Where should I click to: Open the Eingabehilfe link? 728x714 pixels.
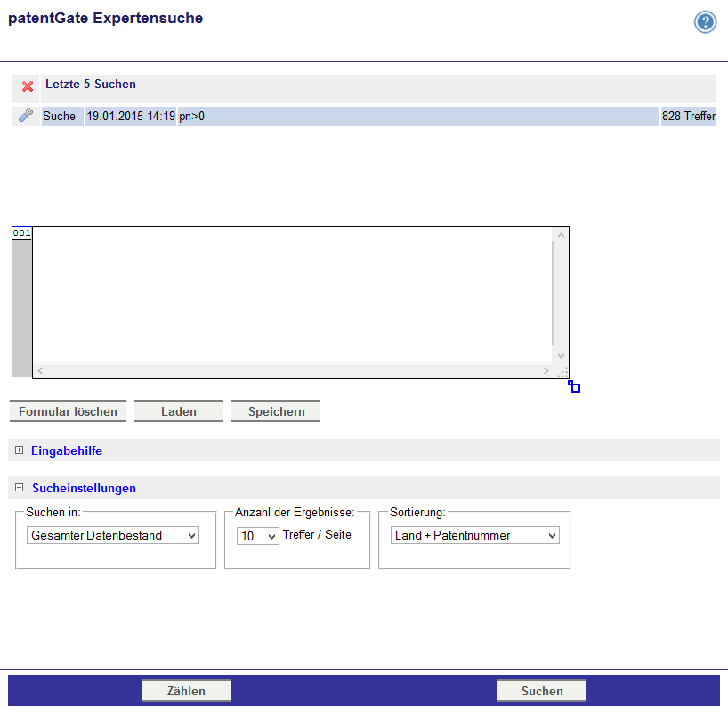coord(67,450)
